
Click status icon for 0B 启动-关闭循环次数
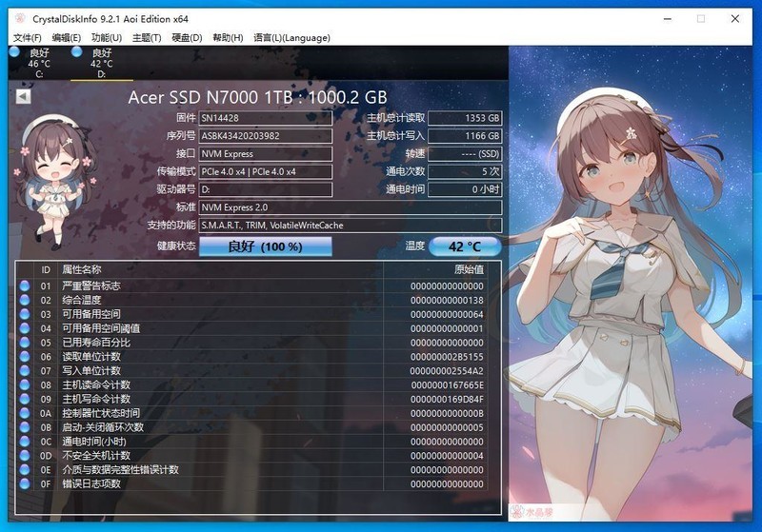[25, 427]
